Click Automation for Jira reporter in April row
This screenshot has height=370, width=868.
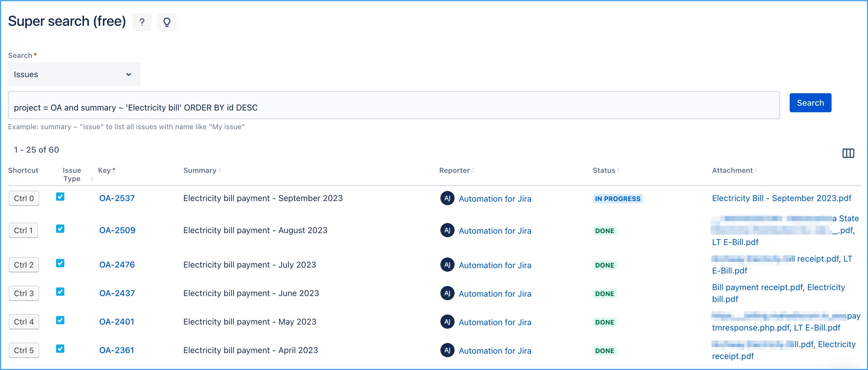pyautogui.click(x=495, y=351)
